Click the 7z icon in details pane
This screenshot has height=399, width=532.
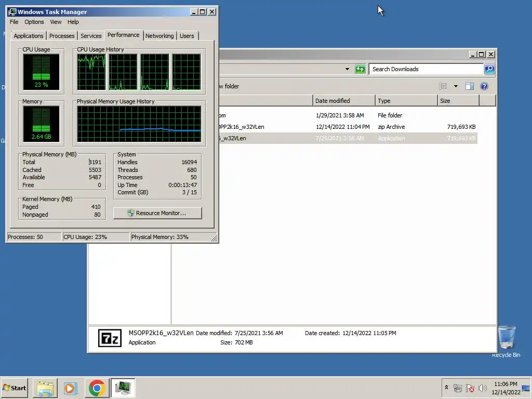110,338
